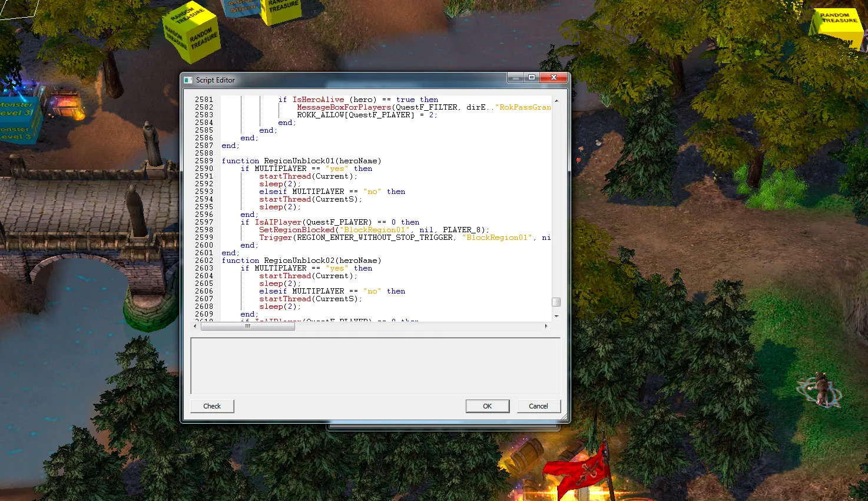Screen dimensions: 868x501
Task: Click the "no" string on line 2593
Action: pyautogui.click(x=372, y=192)
